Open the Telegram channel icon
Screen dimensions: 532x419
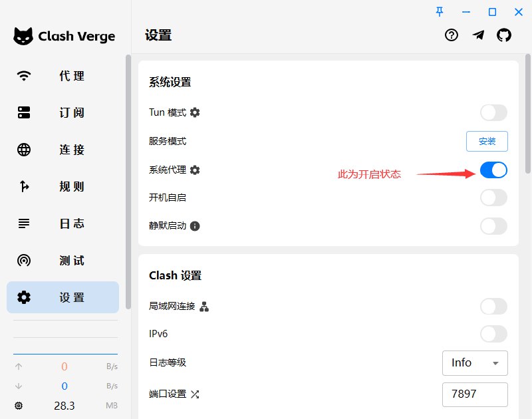(478, 35)
